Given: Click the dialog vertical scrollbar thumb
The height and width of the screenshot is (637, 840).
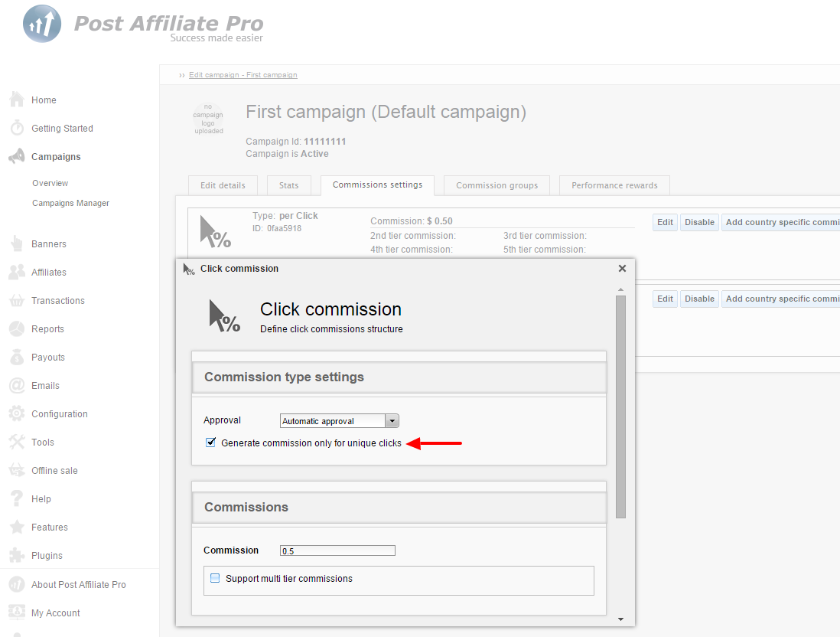Looking at the screenshot, I should coord(621,407).
